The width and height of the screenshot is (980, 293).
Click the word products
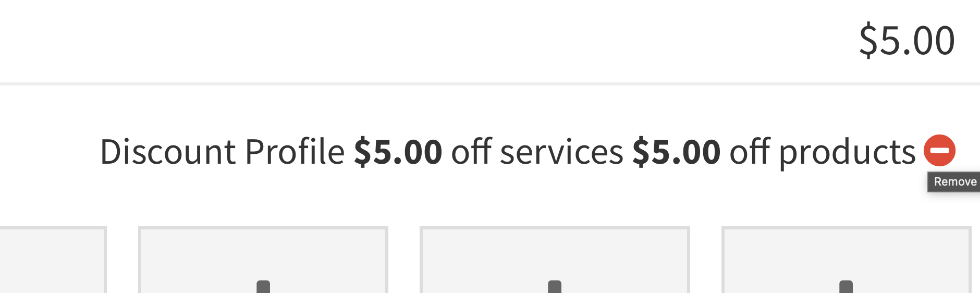[x=847, y=153]
